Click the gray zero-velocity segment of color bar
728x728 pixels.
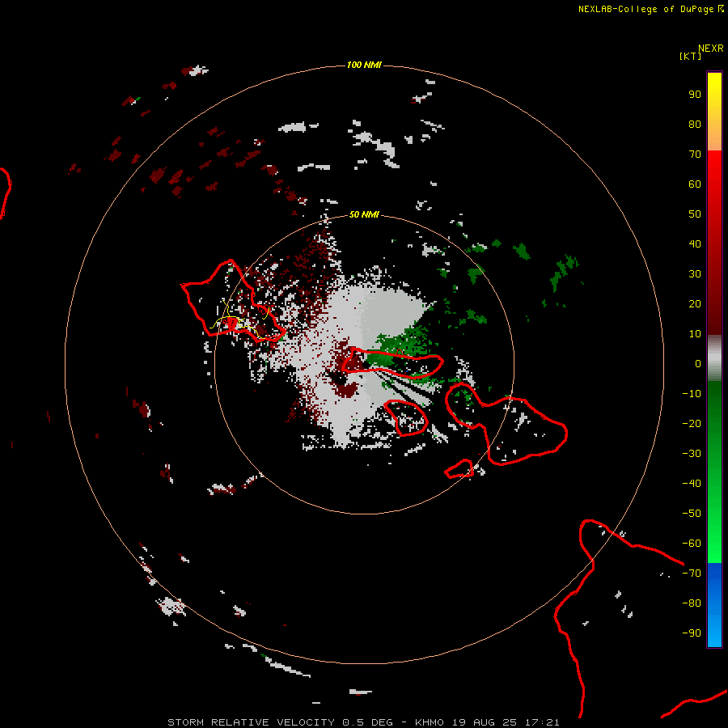(x=714, y=358)
